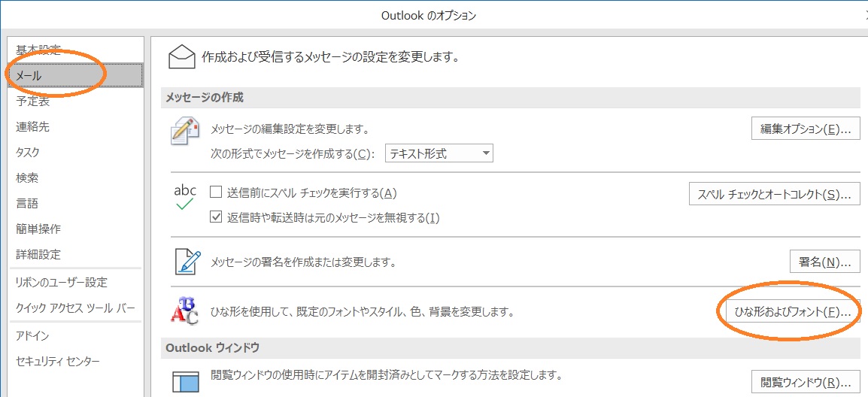Enable 送信前にスペル チェックを実行する checkbox
Screen dimensions: 868x397
tap(216, 193)
